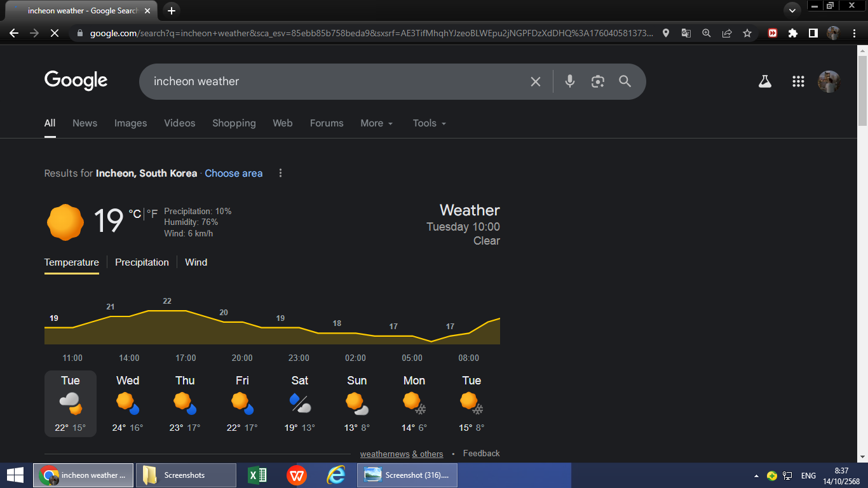Viewport: 868px width, 488px height.
Task: Switch temperature unit to Fahrenheit
Action: (153, 214)
